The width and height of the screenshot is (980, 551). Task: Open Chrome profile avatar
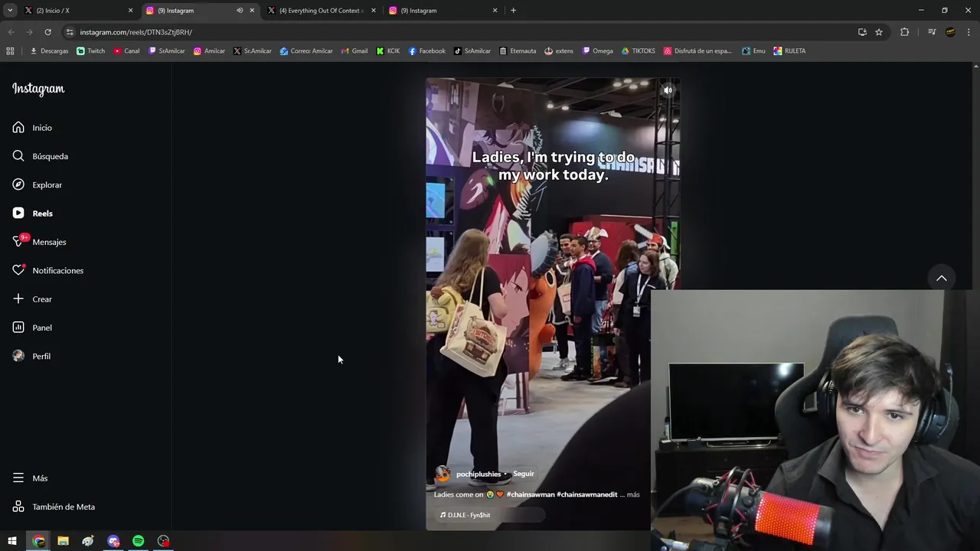click(950, 32)
